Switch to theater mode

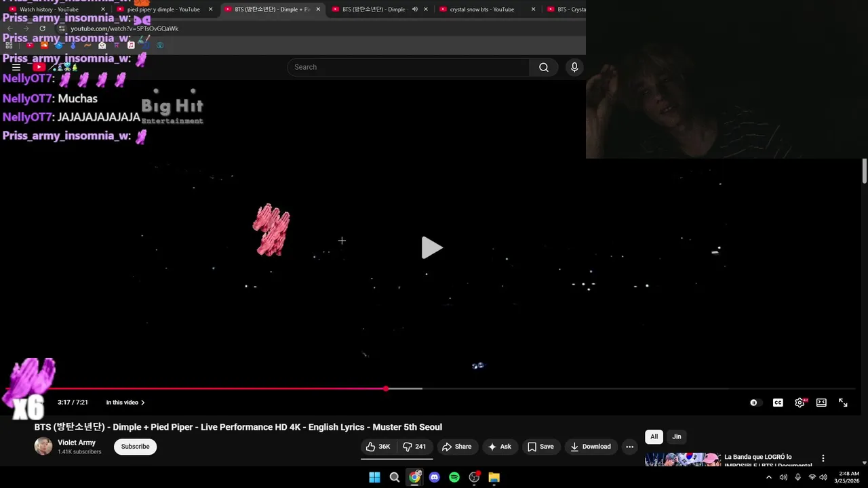[x=821, y=403]
